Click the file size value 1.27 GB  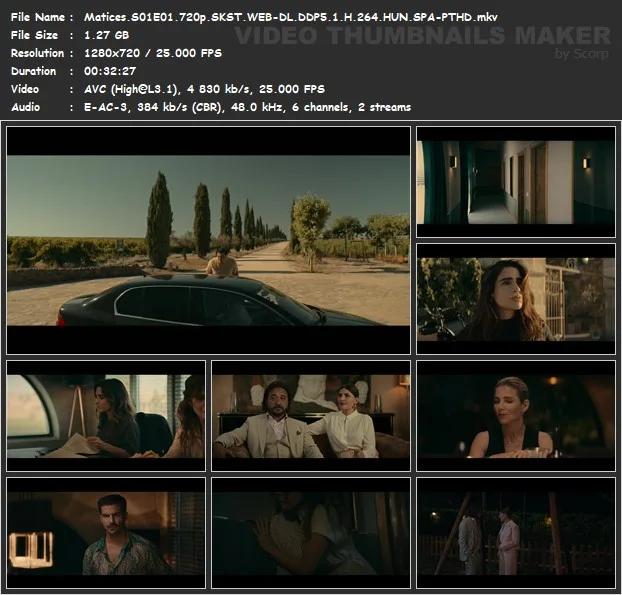(x=106, y=35)
